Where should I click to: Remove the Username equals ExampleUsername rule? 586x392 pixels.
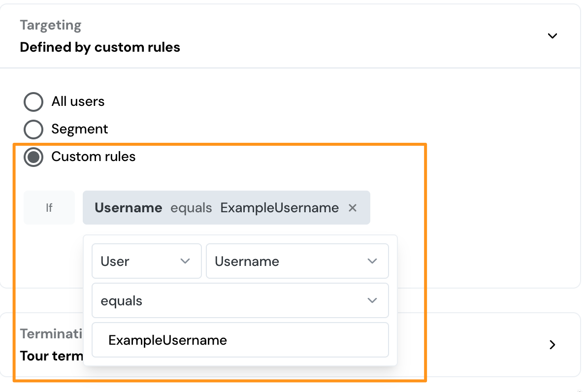(353, 208)
